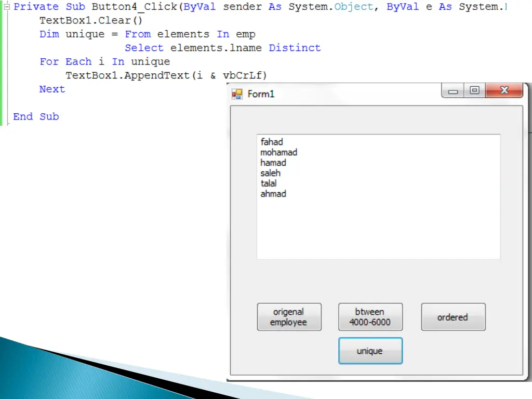
Task: Click the 'origenal employee' button
Action: pos(289,317)
